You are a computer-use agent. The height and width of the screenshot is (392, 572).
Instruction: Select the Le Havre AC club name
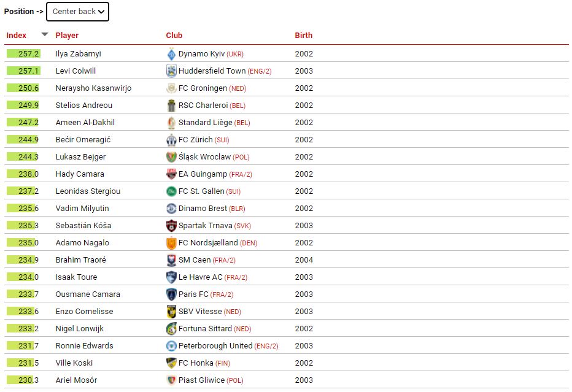point(200,277)
